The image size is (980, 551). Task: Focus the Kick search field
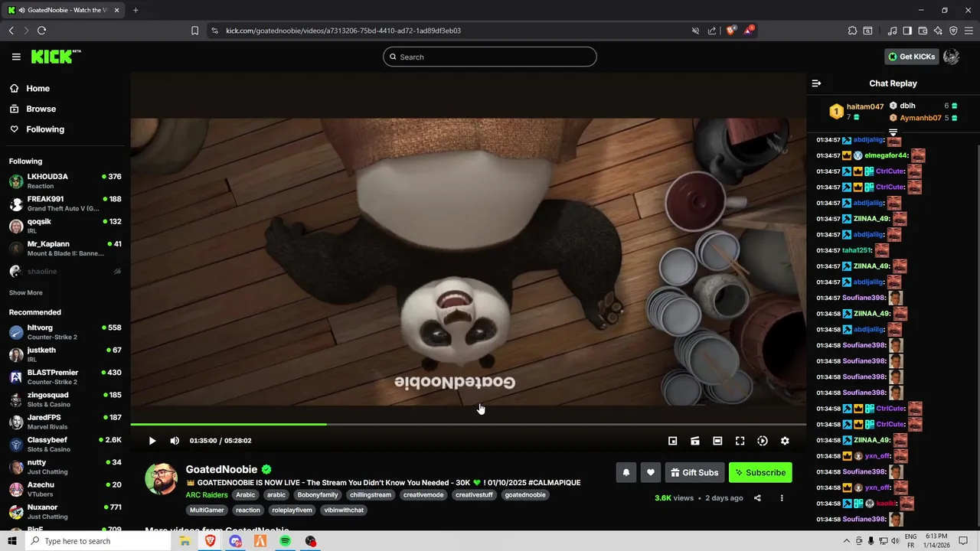coord(490,57)
